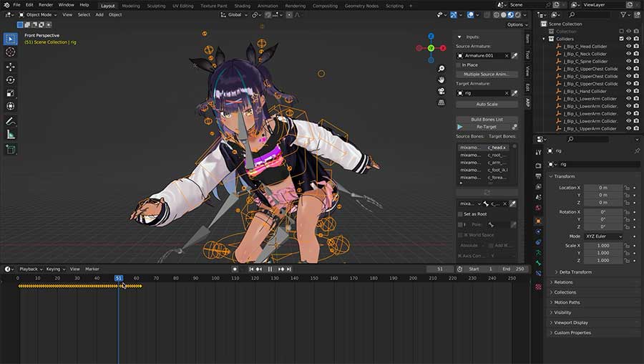Select the Select Box tool
644x364 pixels.
click(x=11, y=39)
